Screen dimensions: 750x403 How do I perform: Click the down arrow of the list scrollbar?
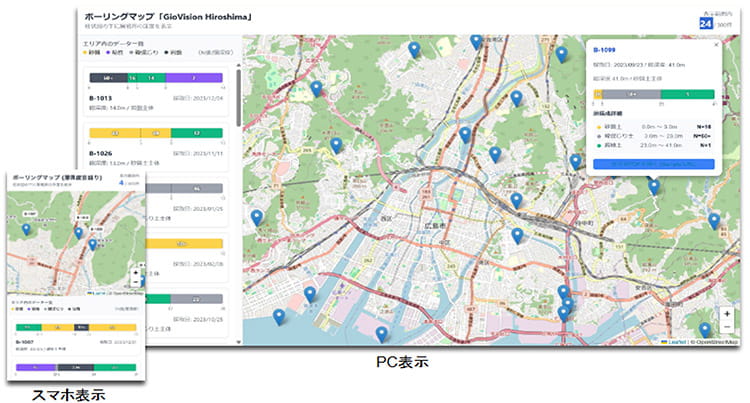click(239, 342)
